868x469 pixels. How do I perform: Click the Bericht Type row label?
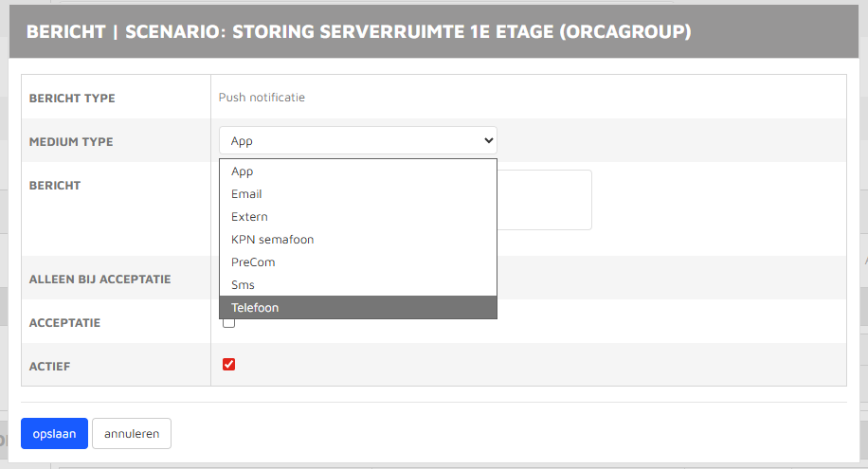pyautogui.click(x=72, y=98)
